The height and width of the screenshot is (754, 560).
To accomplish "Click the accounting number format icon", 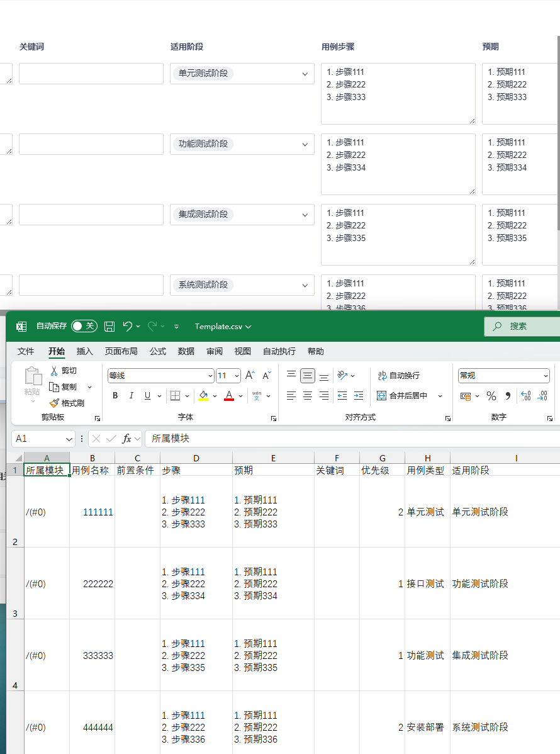I will [466, 396].
